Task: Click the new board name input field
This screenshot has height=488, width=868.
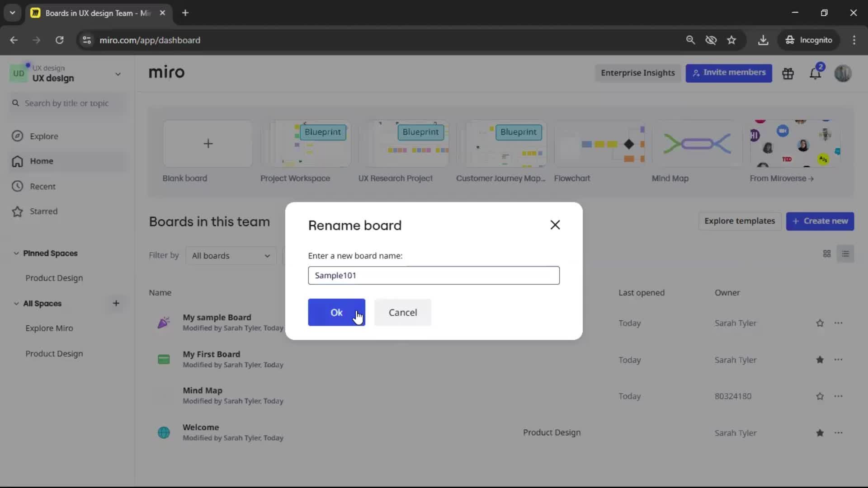Action: coord(434,275)
